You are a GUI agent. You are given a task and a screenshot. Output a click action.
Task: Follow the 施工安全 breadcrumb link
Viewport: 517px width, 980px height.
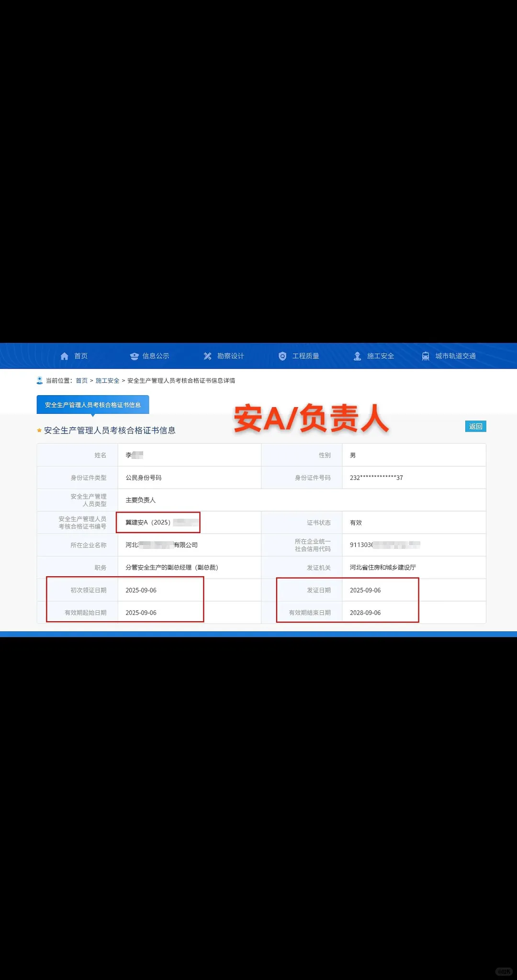(107, 381)
